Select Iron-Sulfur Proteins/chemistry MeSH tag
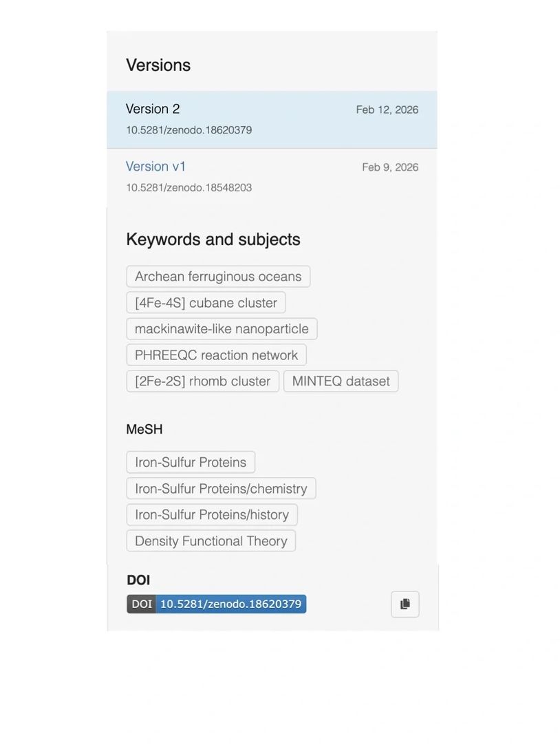 coord(221,488)
